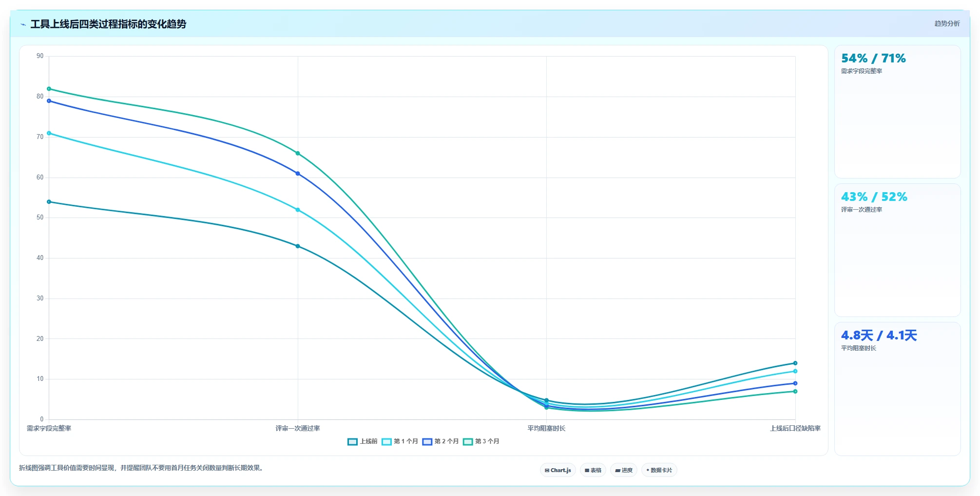The height and width of the screenshot is (496, 980).
Task: Click the 趋势分析 tag in the header
Action: coord(947,23)
